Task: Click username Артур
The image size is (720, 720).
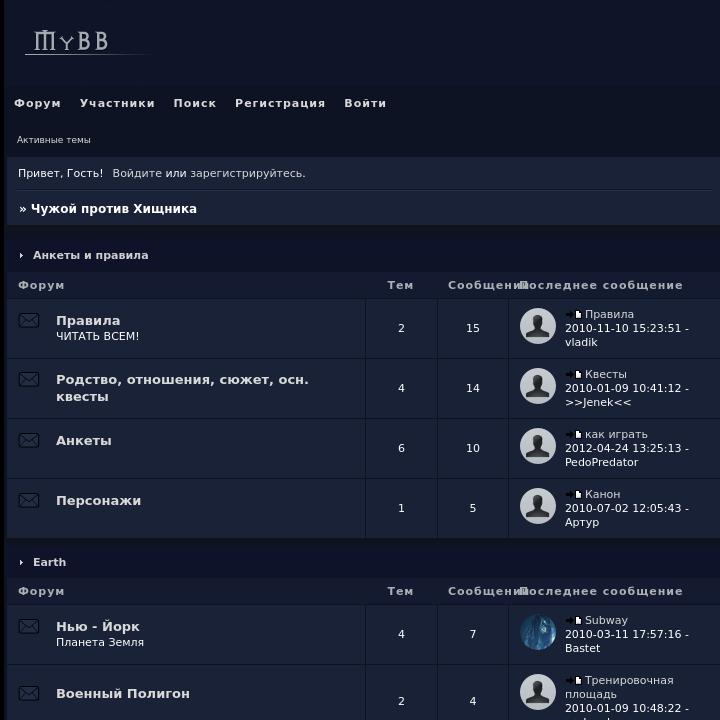Action: 582,523
